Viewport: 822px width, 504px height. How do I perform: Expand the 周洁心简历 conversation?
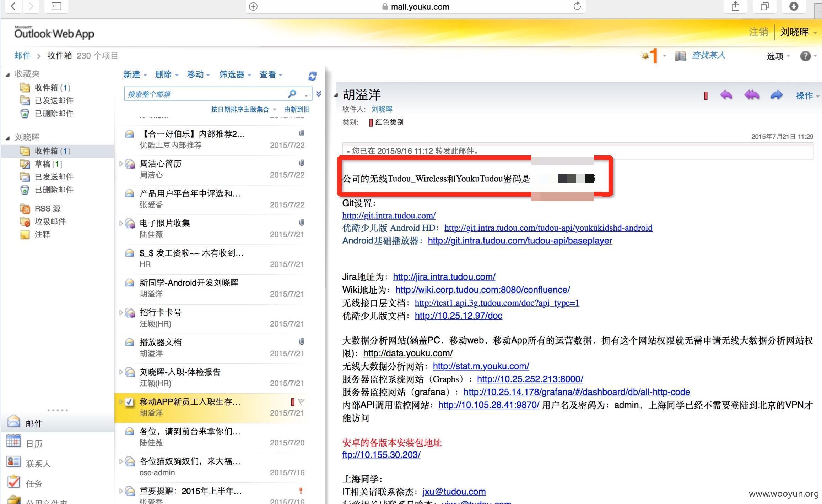(x=121, y=164)
